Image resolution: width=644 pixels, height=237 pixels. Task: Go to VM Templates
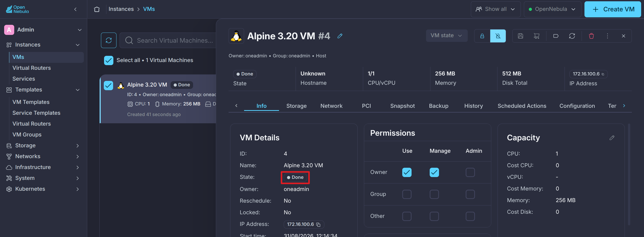[x=31, y=102]
